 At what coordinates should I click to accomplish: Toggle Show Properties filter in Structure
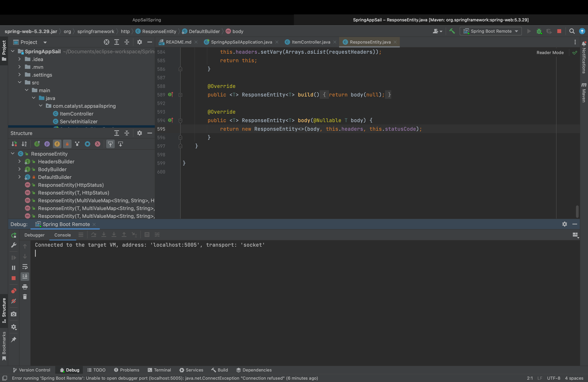tap(47, 144)
